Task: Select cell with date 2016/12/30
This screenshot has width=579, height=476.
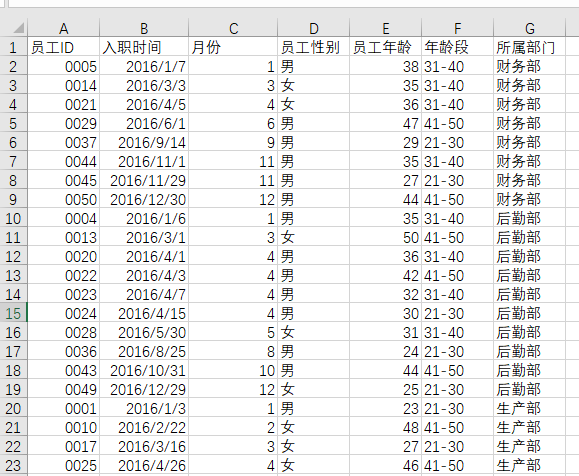Action: click(144, 199)
